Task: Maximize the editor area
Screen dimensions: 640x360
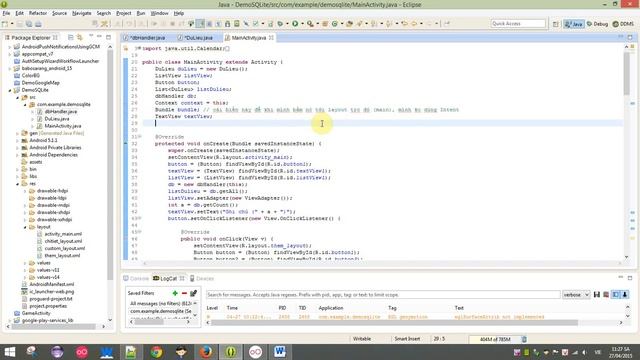Action: click(x=630, y=37)
